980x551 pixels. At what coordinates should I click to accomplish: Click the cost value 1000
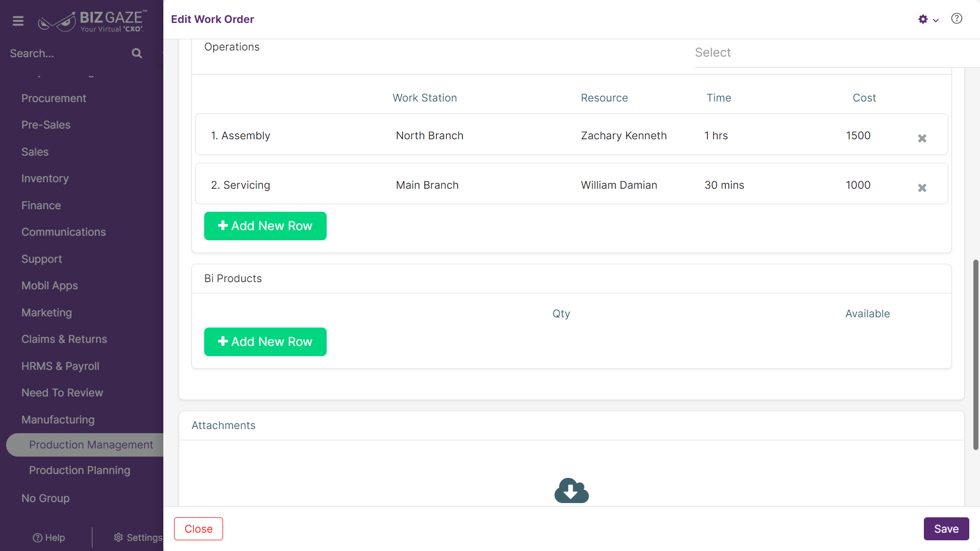[858, 185]
